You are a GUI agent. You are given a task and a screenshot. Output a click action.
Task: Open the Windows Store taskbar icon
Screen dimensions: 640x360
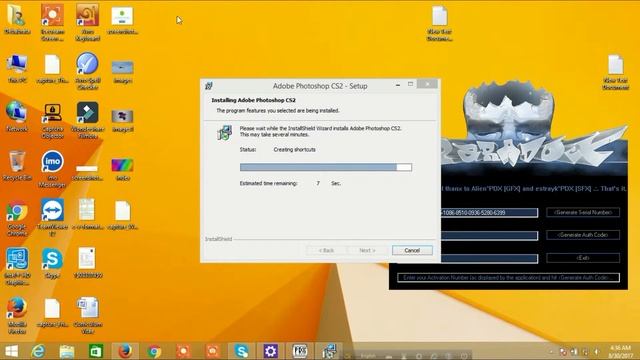tap(96, 351)
